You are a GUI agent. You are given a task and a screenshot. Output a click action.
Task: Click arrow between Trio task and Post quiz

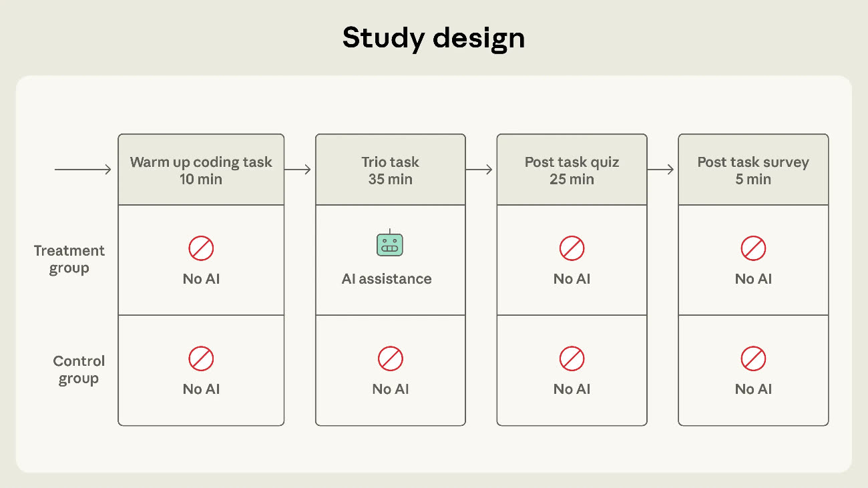tap(480, 170)
